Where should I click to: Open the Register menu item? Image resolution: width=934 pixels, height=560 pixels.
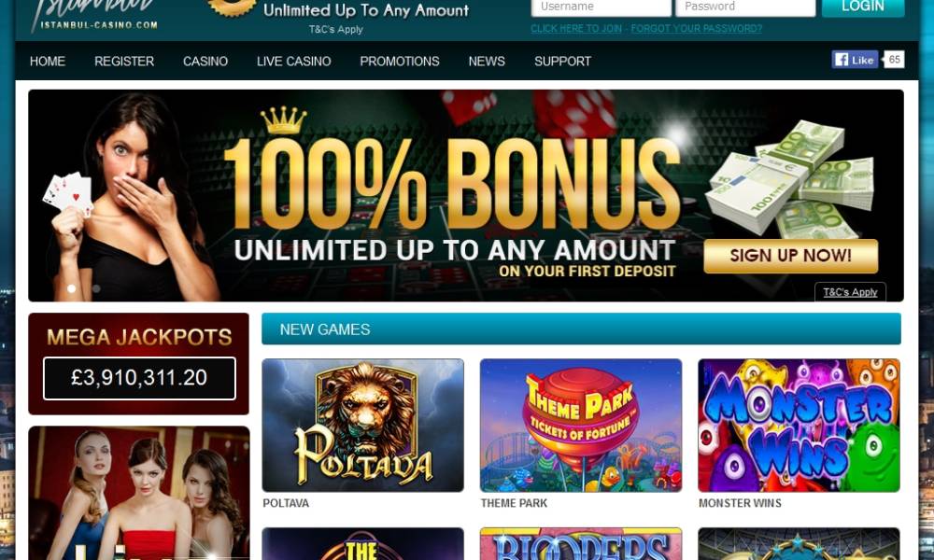(x=124, y=62)
